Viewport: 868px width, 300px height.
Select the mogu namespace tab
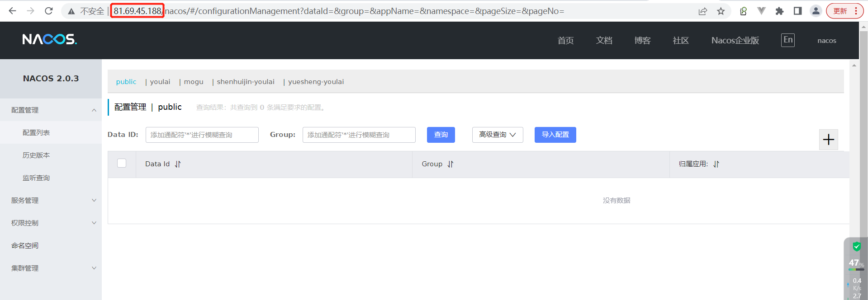(194, 82)
